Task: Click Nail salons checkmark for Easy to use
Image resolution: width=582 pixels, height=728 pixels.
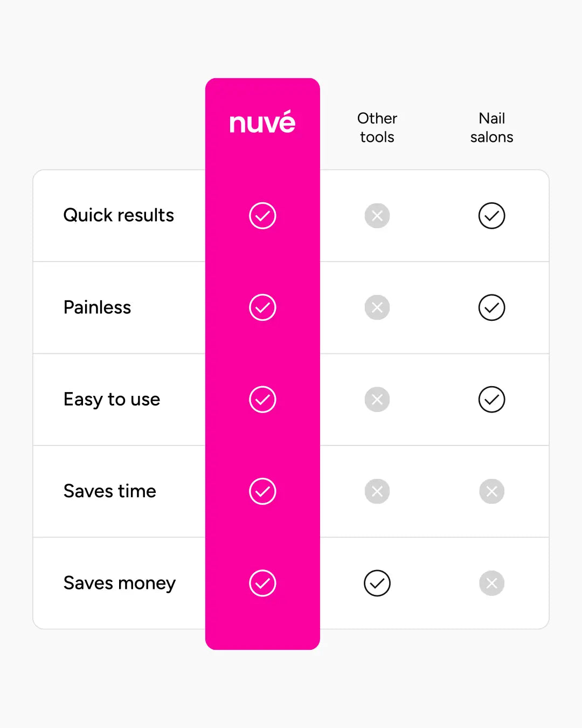Action: tap(491, 400)
